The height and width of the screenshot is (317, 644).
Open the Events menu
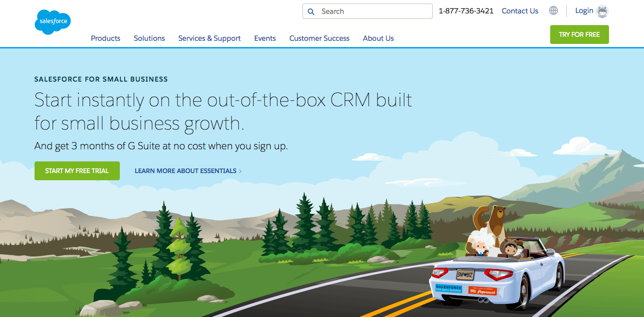[x=265, y=39]
